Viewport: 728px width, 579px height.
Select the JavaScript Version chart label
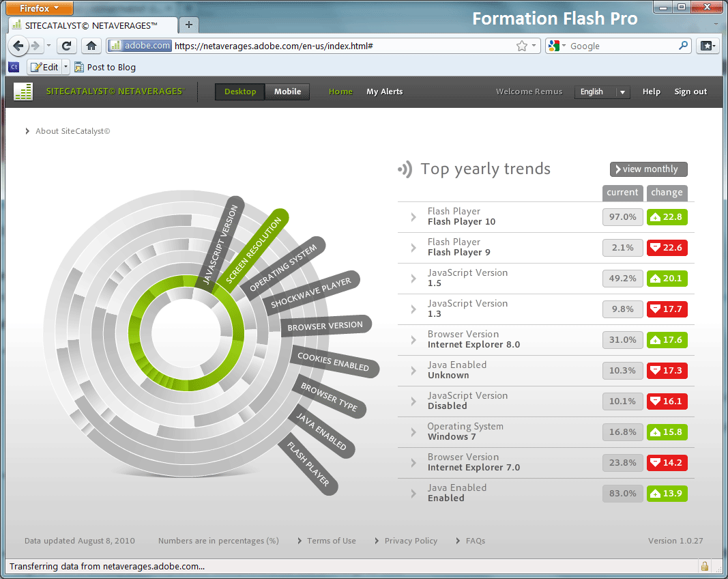click(221, 244)
